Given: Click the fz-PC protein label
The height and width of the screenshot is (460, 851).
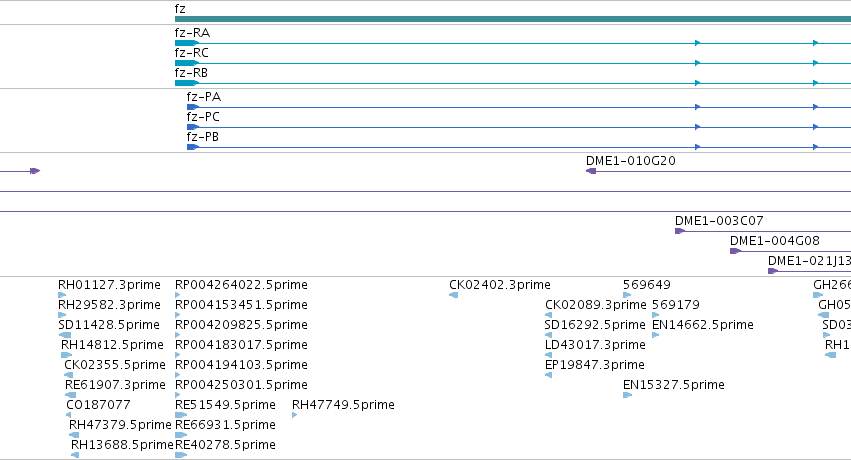Looking at the screenshot, I should [x=203, y=117].
